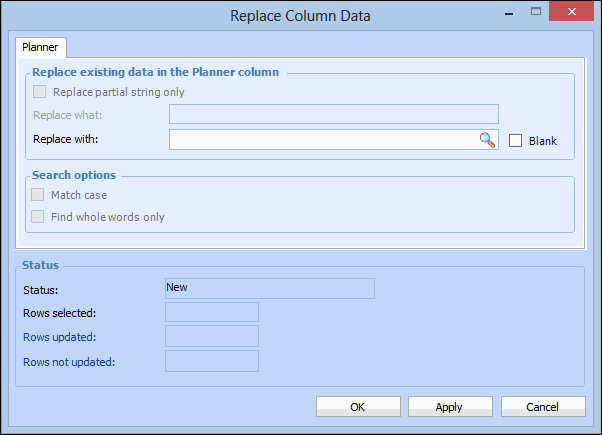Focus the Replace what text field

(x=333, y=114)
